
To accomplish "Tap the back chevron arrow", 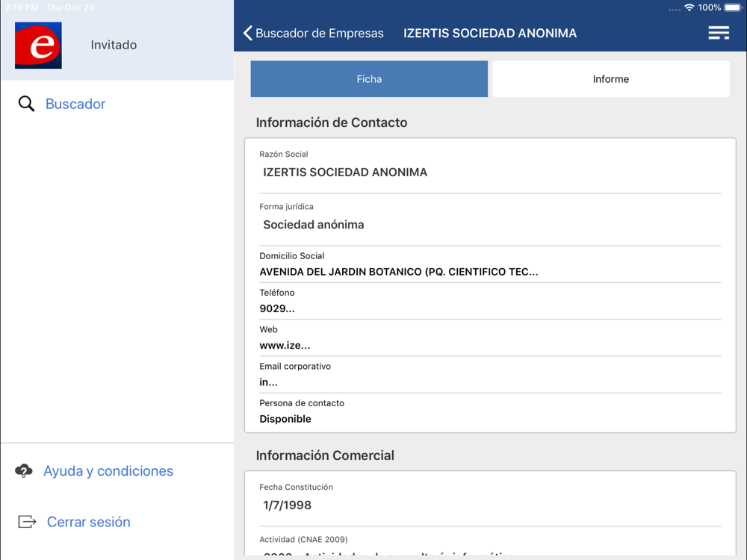I will pos(248,33).
